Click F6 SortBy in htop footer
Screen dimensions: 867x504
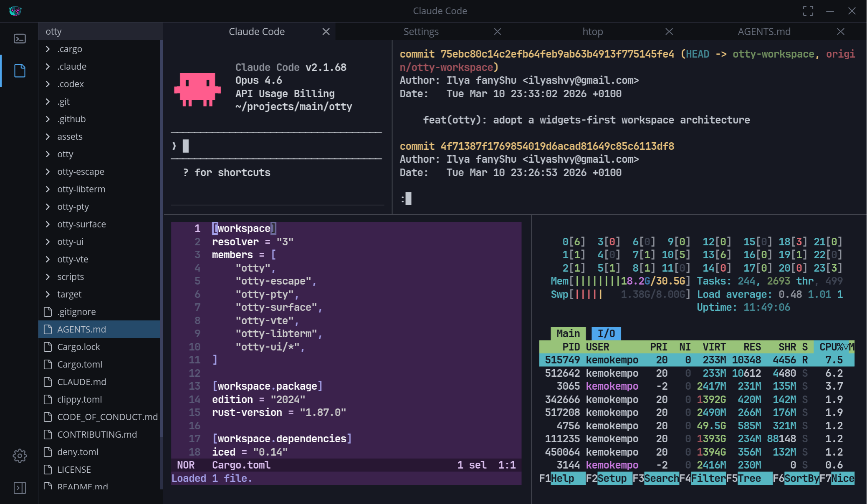[x=796, y=478]
